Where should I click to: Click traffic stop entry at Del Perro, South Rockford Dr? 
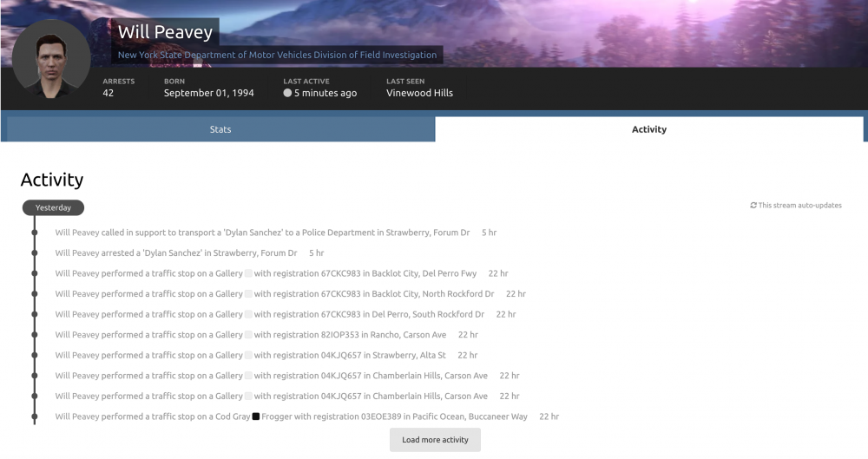click(x=270, y=314)
